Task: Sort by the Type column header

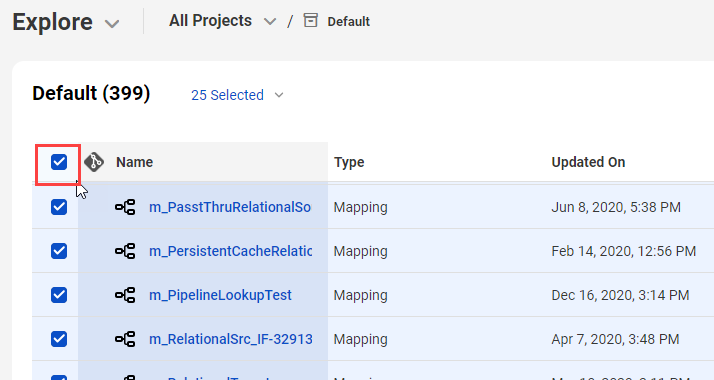Action: [x=349, y=162]
